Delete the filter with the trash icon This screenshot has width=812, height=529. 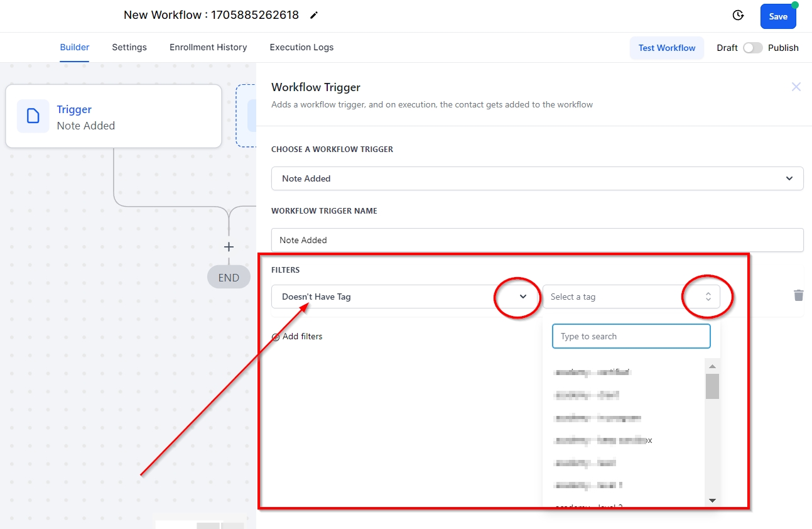(x=798, y=295)
